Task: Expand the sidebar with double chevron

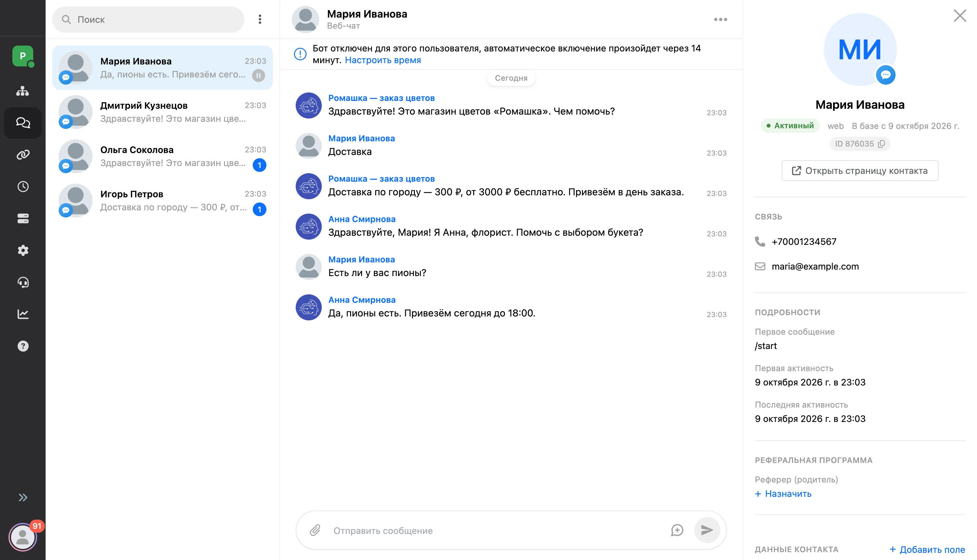Action: pos(23,497)
